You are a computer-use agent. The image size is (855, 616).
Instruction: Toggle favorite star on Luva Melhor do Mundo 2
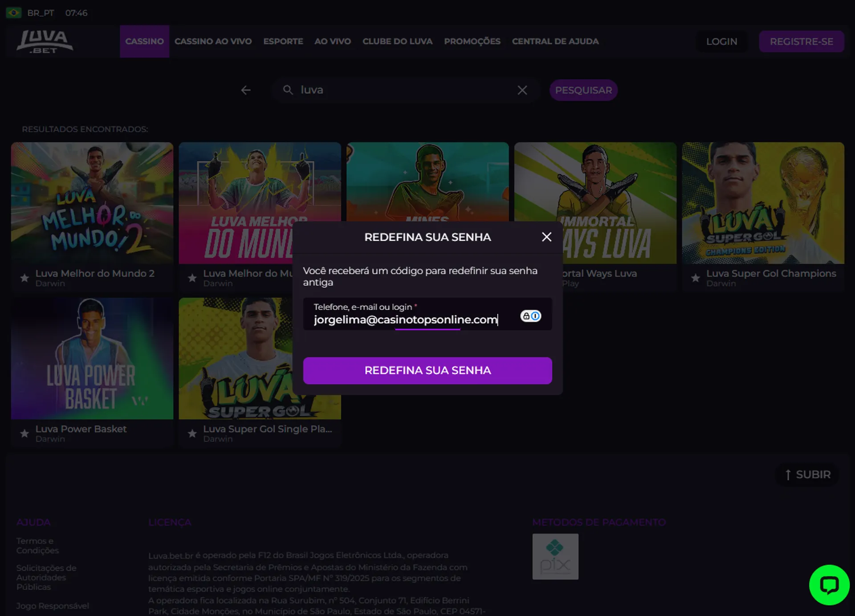click(x=24, y=278)
